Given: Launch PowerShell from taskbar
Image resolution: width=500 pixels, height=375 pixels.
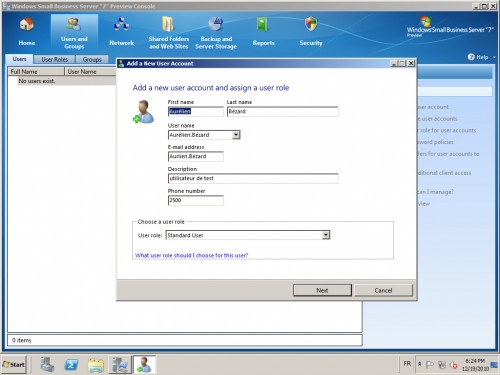Looking at the screenshot, I should (71, 364).
